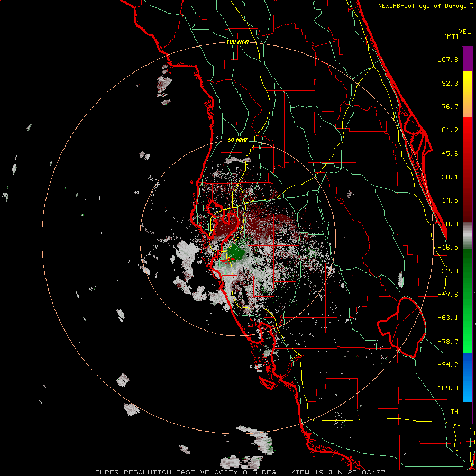
Task: Click the [KT] units label
Action: pyautogui.click(x=451, y=36)
